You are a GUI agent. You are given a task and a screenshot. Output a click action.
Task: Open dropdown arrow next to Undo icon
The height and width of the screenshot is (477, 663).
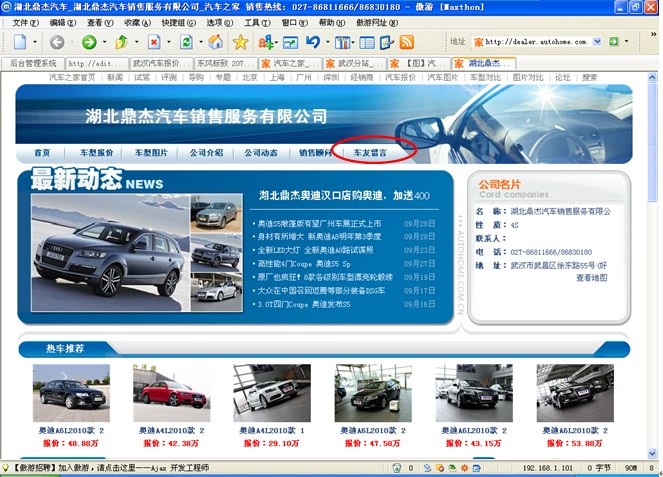pyautogui.click(x=328, y=42)
